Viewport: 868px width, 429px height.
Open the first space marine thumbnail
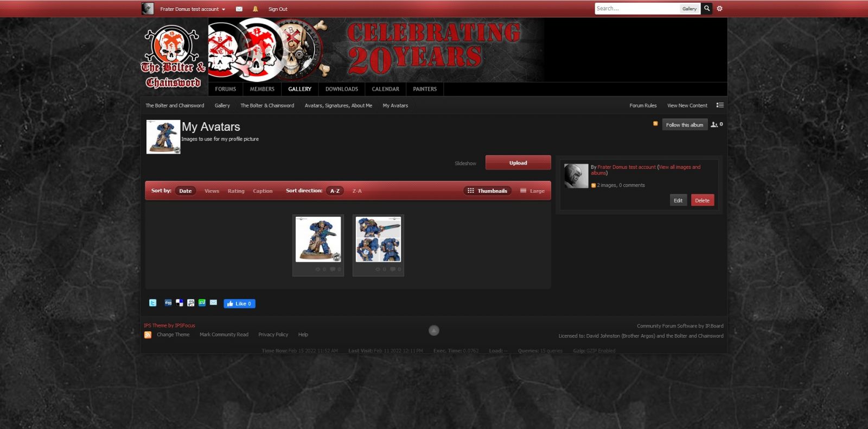[318, 239]
